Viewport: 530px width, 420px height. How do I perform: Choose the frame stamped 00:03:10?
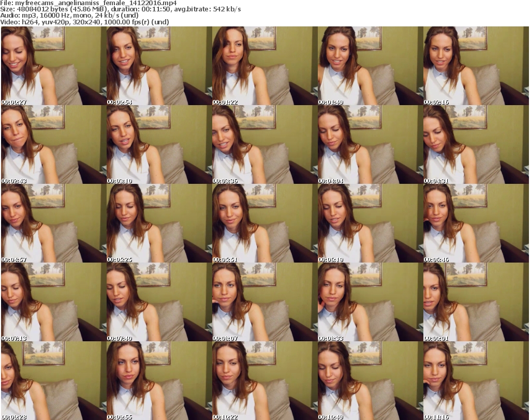pos(159,144)
